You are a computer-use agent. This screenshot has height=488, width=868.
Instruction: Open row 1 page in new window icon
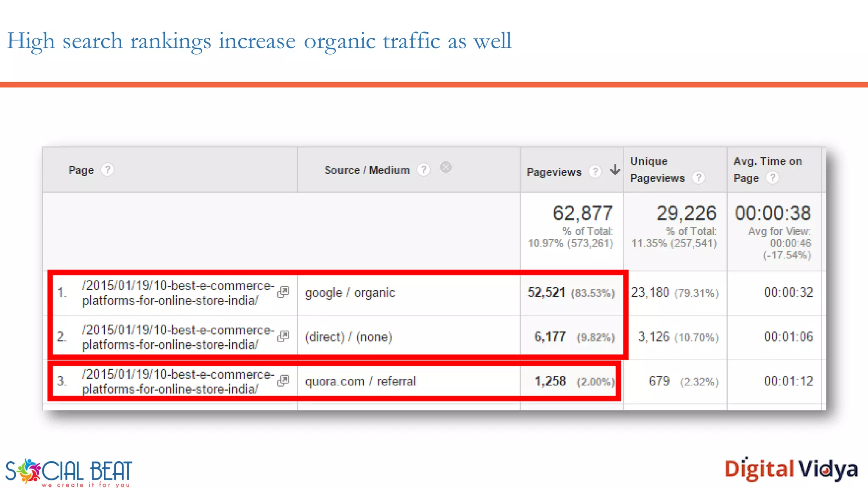pyautogui.click(x=283, y=292)
